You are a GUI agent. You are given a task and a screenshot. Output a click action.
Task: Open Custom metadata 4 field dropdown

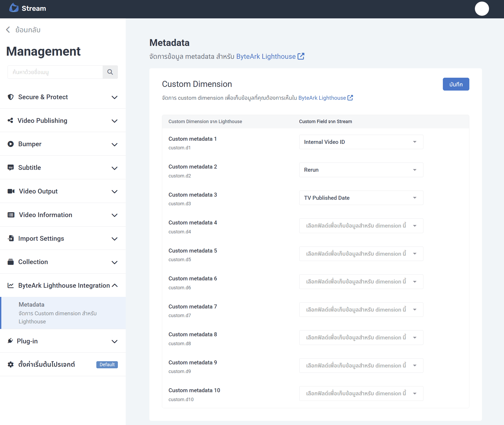(x=361, y=226)
